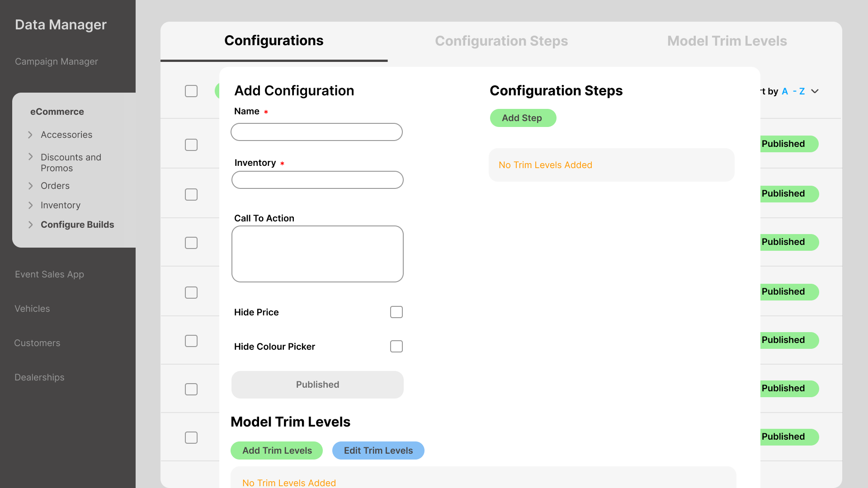Expand the Orders section chevron
This screenshot has height=488, width=868.
click(x=30, y=186)
